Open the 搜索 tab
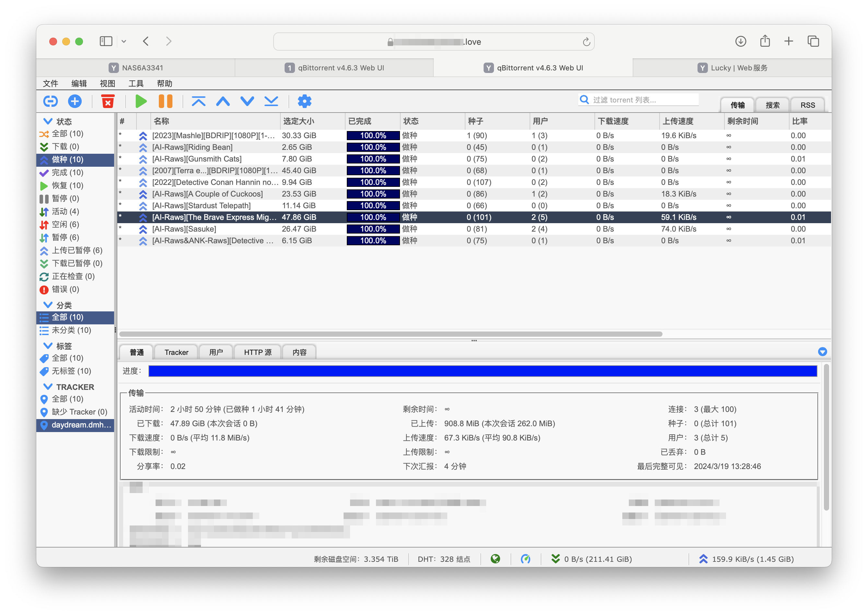This screenshot has width=868, height=615. [x=772, y=105]
